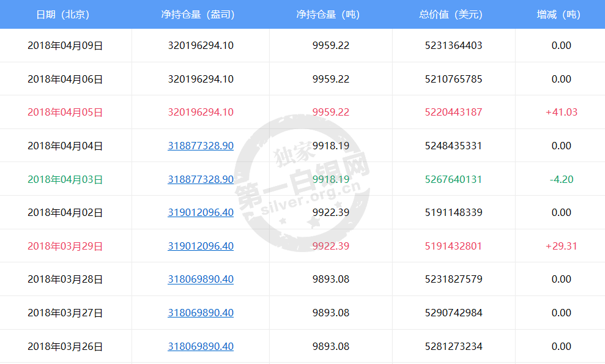
Task: Click total value 5231827579
Action: 453,280
